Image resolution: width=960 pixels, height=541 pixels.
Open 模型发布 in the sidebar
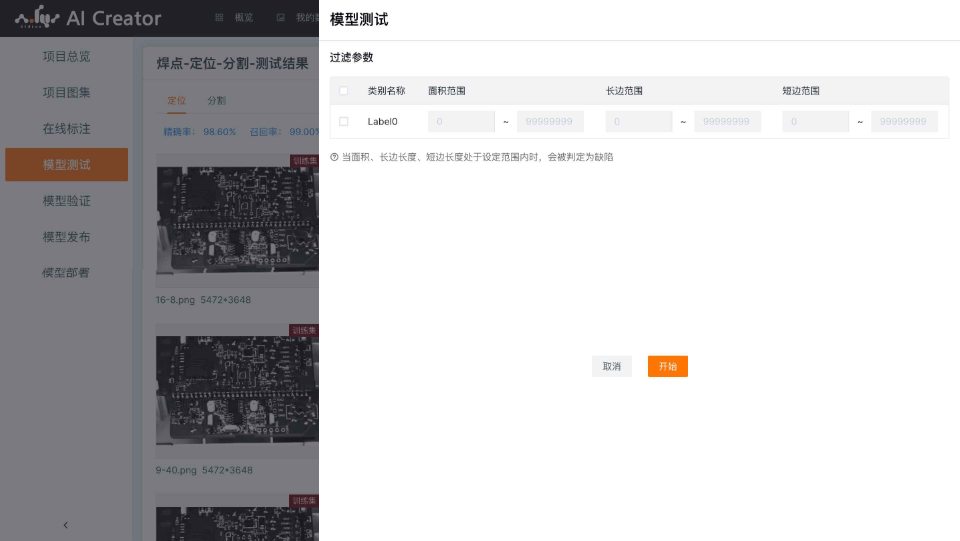tap(66, 237)
